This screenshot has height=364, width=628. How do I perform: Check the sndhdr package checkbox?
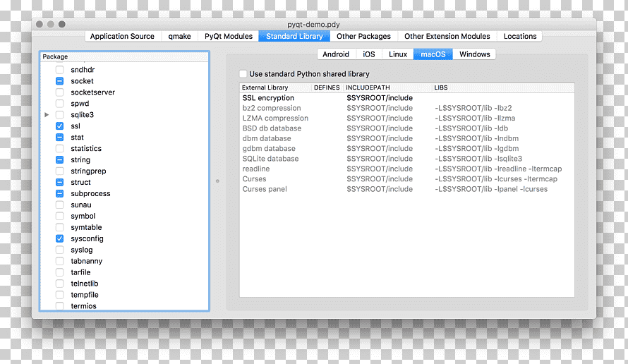point(60,70)
